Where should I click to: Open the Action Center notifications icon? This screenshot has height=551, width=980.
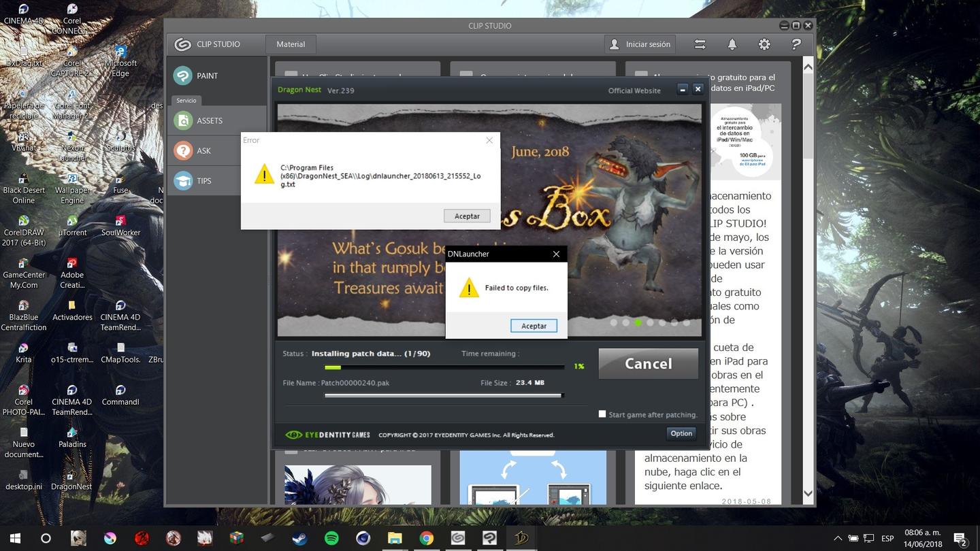[960, 539]
